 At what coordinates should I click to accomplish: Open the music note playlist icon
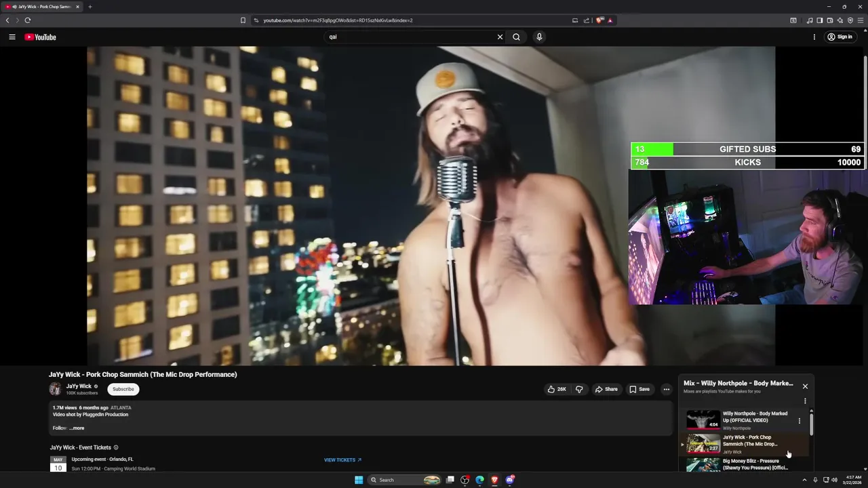[x=810, y=20]
